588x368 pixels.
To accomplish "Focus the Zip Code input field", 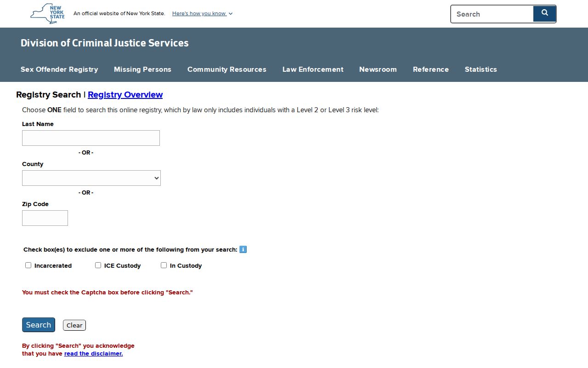I will pos(45,218).
